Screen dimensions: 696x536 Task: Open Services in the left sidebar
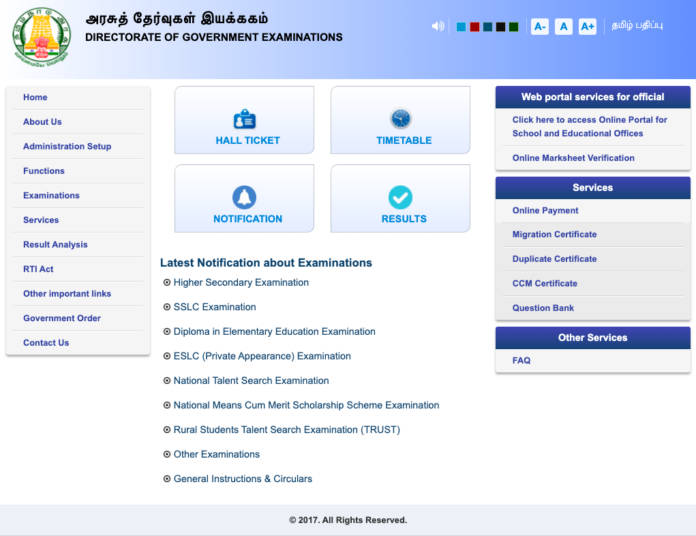(x=40, y=220)
